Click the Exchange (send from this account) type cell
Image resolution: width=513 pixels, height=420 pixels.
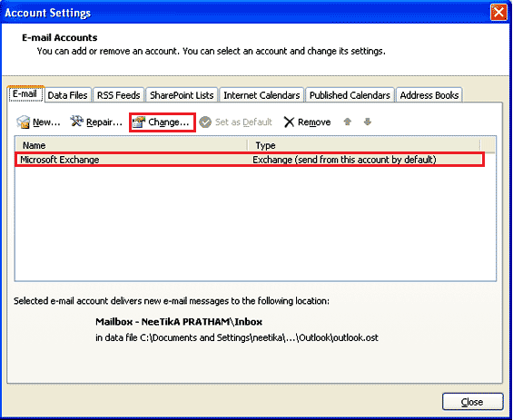point(344,160)
